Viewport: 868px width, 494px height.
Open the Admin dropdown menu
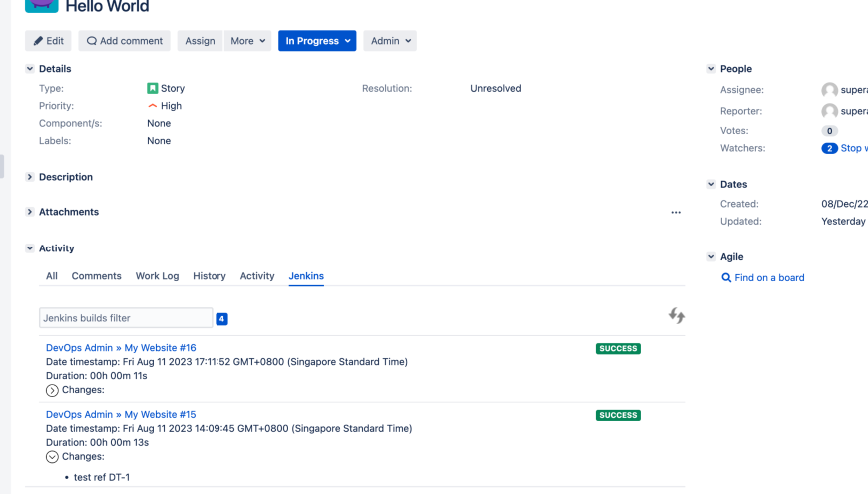[x=390, y=41]
